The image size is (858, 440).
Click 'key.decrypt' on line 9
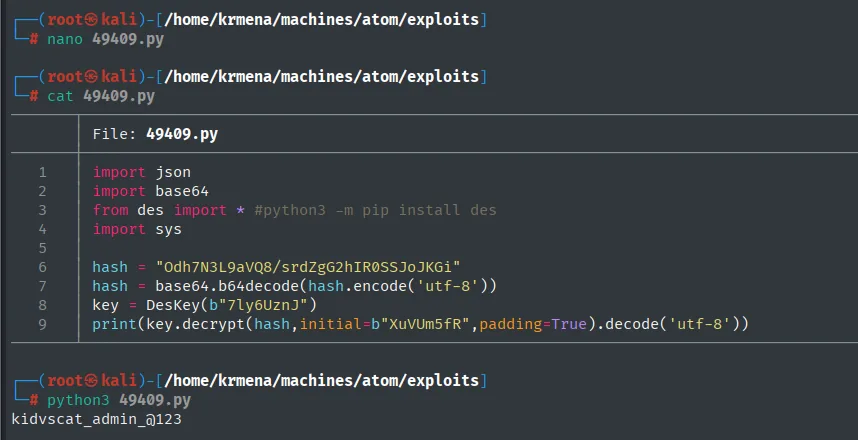coord(195,325)
